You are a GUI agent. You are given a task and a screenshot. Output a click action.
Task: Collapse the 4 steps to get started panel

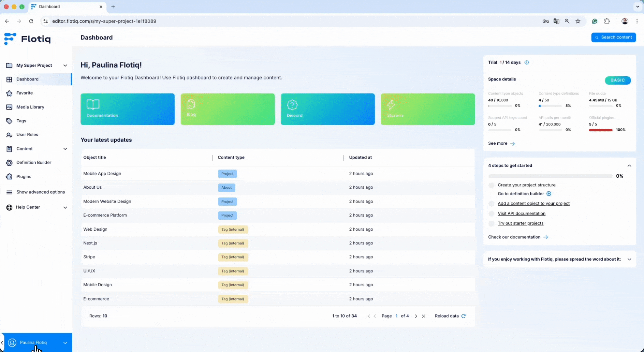pos(629,166)
